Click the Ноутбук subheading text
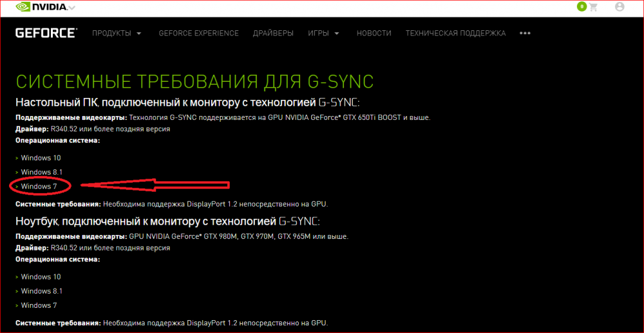Image resolution: width=644 pixels, height=333 pixels. tap(167, 222)
